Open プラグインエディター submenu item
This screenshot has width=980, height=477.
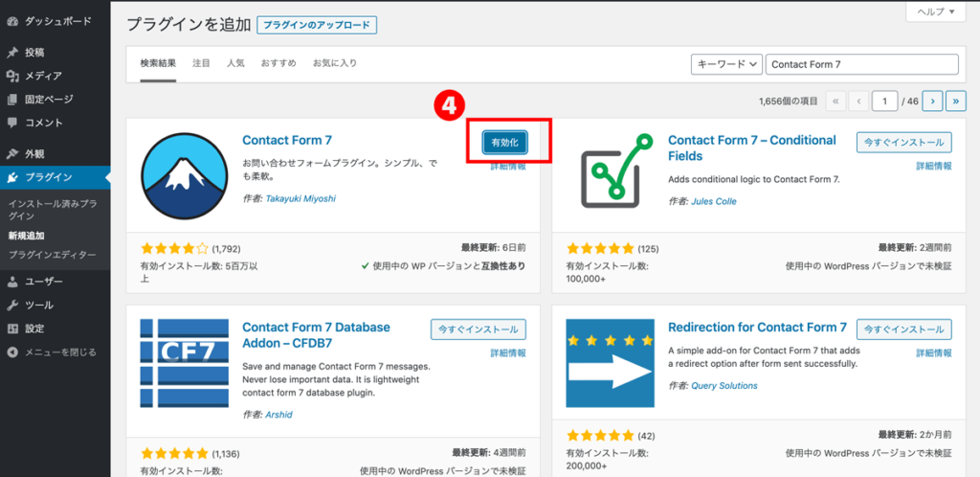pos(53,255)
